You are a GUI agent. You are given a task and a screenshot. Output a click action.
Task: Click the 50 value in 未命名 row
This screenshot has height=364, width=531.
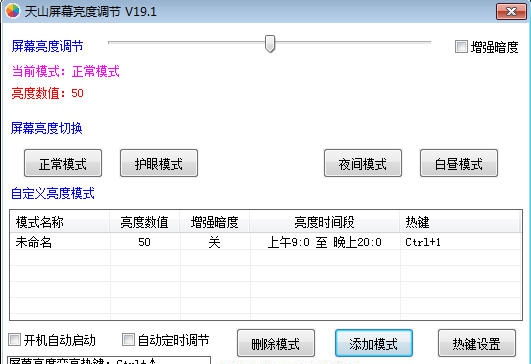click(x=145, y=242)
